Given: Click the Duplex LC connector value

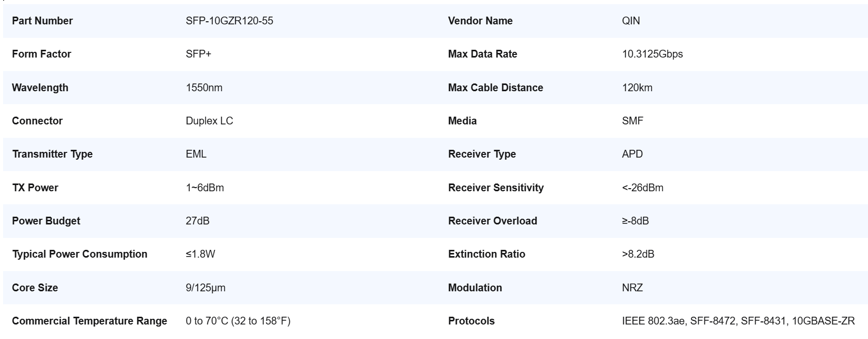Looking at the screenshot, I should [209, 121].
